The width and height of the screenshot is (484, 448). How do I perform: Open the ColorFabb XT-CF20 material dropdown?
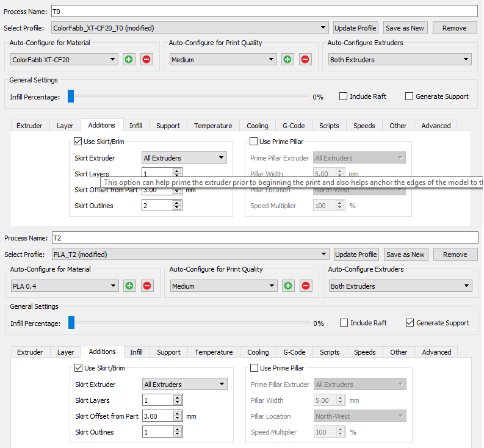click(64, 59)
